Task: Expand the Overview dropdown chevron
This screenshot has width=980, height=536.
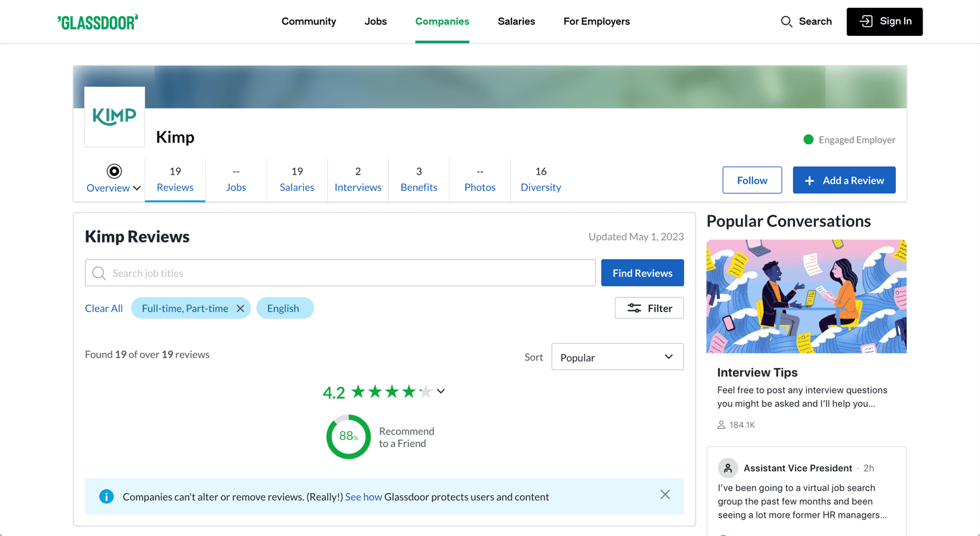Action: [137, 188]
